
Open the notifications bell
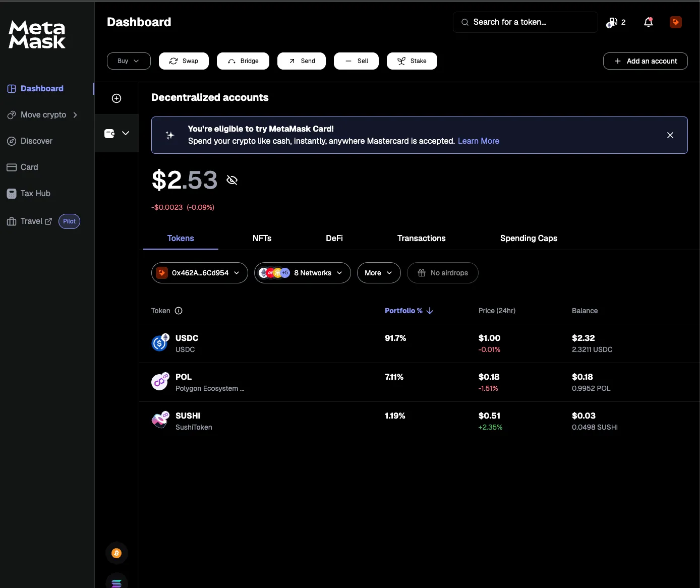[648, 22]
